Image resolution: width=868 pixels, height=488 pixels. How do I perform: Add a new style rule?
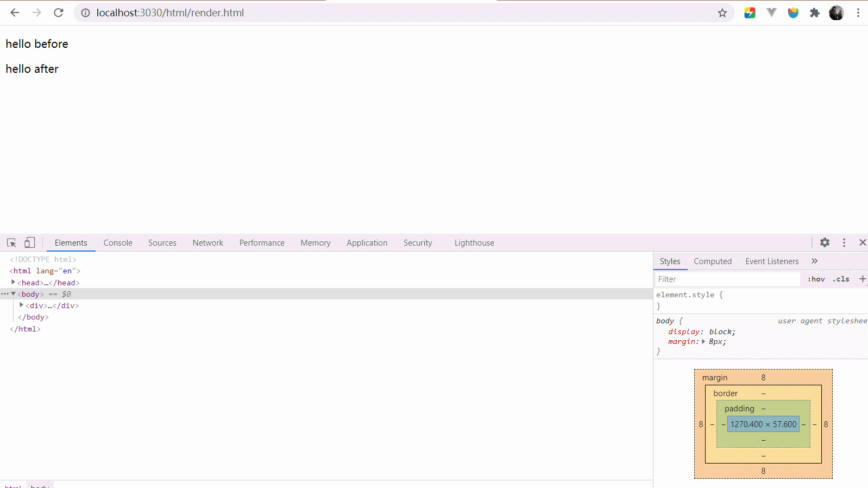click(x=862, y=279)
